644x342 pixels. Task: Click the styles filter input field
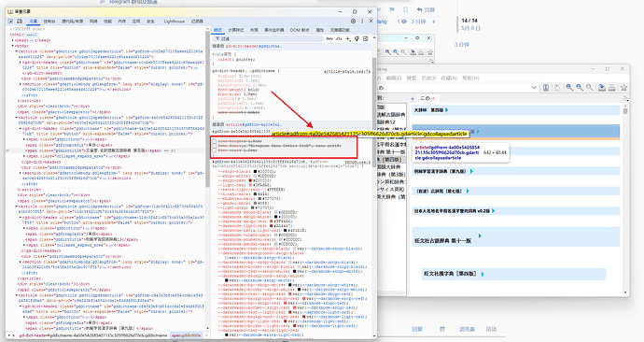(269, 38)
